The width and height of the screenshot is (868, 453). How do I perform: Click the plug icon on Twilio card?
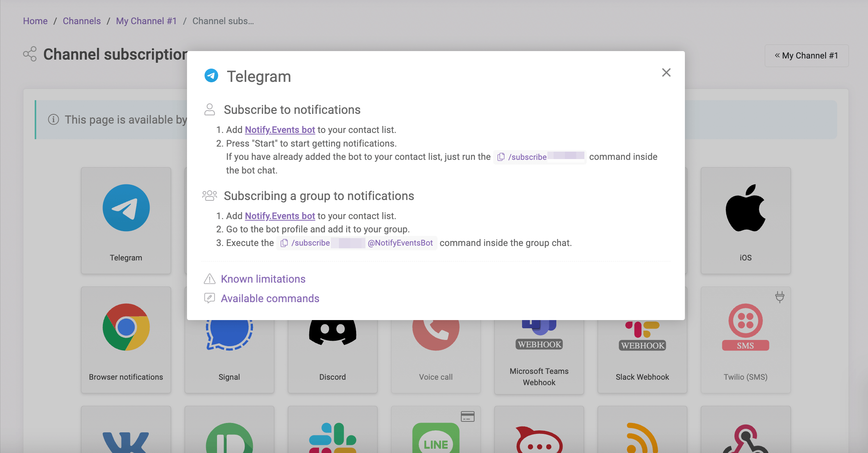click(x=780, y=297)
